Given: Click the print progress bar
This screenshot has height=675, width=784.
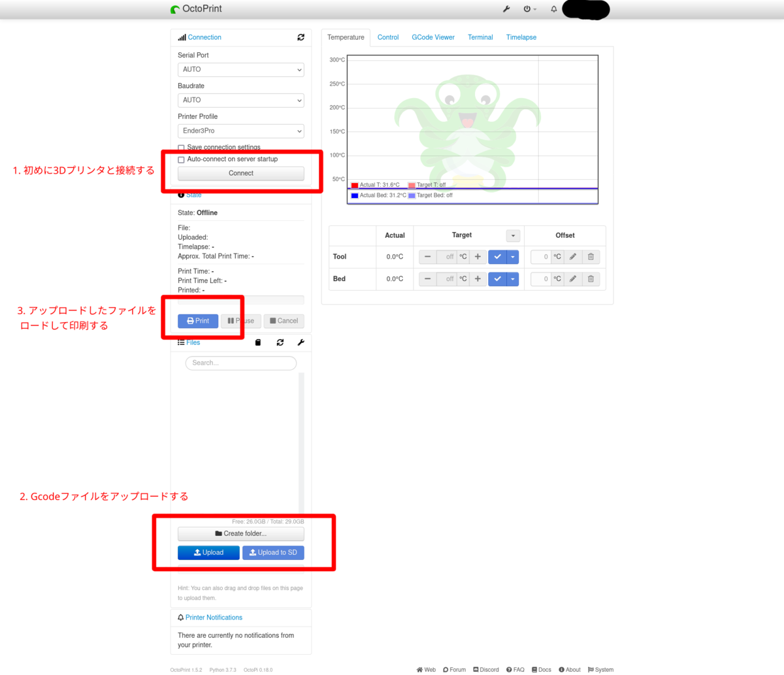Looking at the screenshot, I should (x=241, y=300).
